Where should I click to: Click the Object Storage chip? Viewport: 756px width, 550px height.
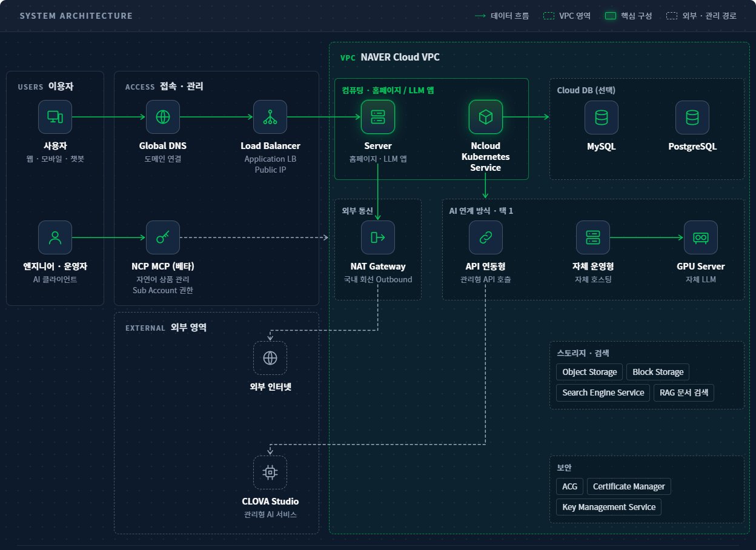589,372
